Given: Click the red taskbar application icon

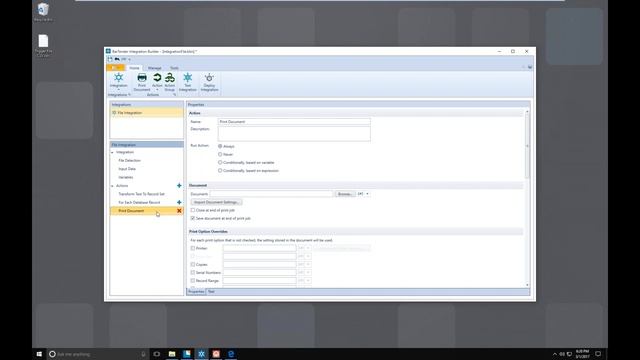Looking at the screenshot, I should pos(216,354).
